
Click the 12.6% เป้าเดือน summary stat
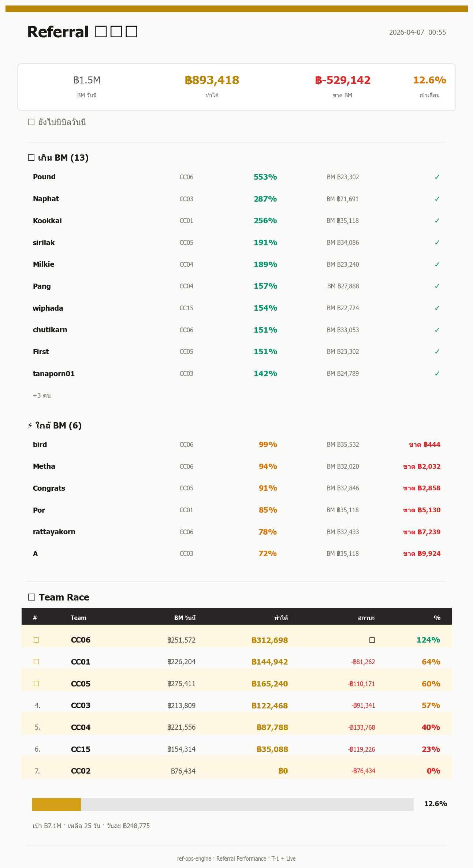(429, 80)
